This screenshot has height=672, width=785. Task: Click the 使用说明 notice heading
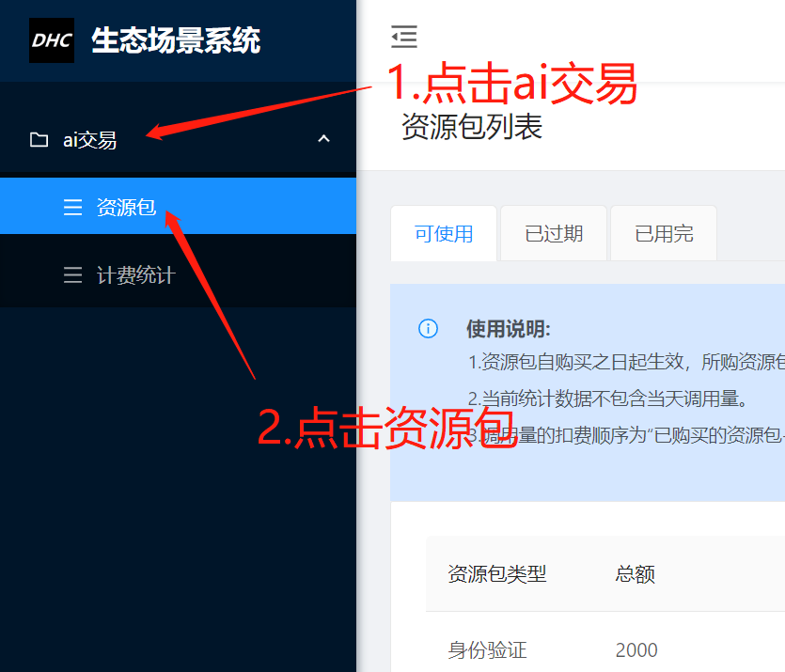tap(509, 329)
